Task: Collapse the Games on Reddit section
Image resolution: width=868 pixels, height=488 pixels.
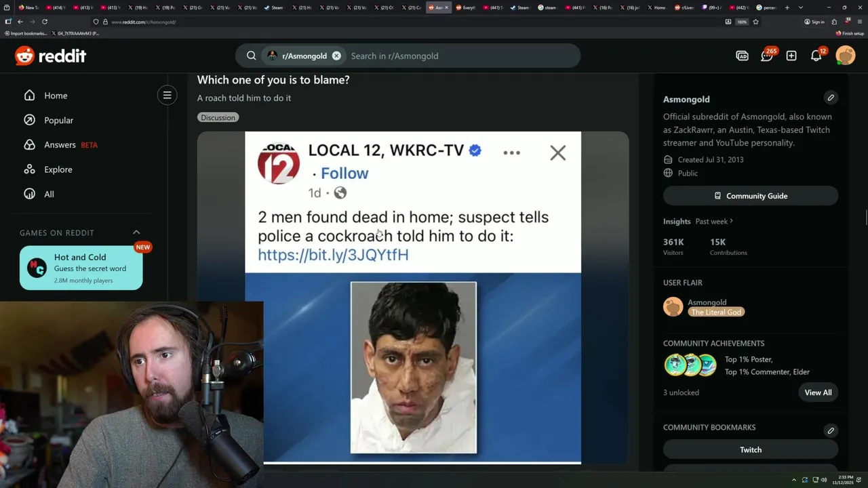Action: point(136,232)
